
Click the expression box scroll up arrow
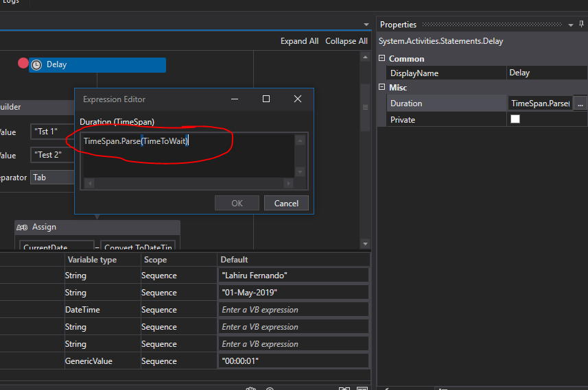(x=300, y=141)
